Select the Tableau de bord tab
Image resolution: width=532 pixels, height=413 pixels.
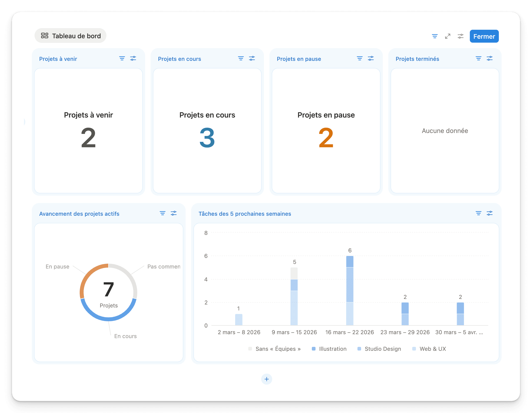click(71, 36)
